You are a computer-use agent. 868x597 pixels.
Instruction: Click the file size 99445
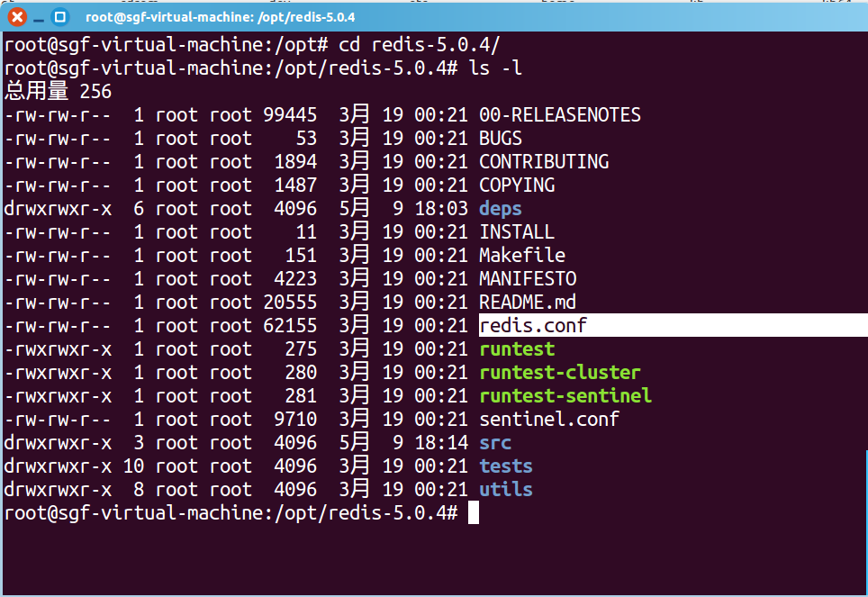point(290,114)
